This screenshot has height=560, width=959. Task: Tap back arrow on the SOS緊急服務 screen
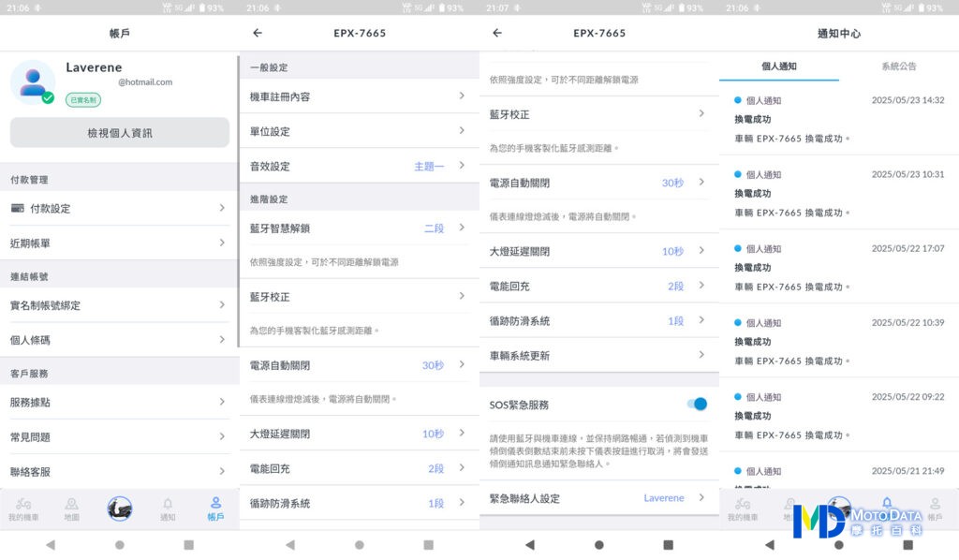coord(497,33)
